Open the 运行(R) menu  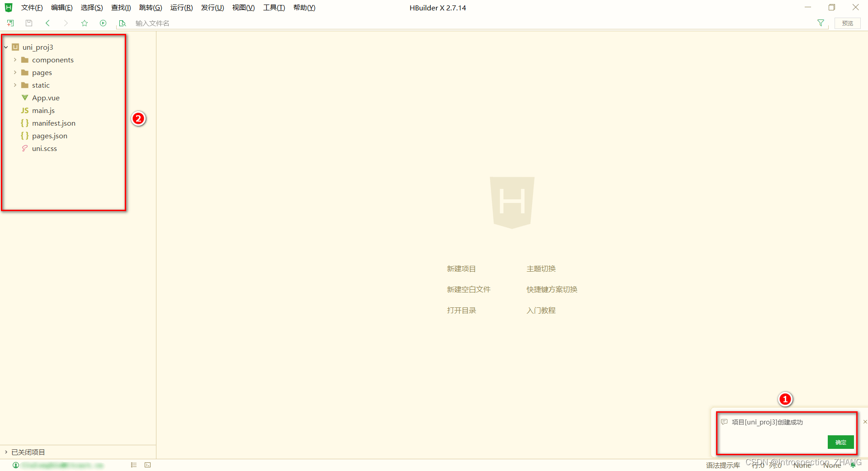pos(182,8)
